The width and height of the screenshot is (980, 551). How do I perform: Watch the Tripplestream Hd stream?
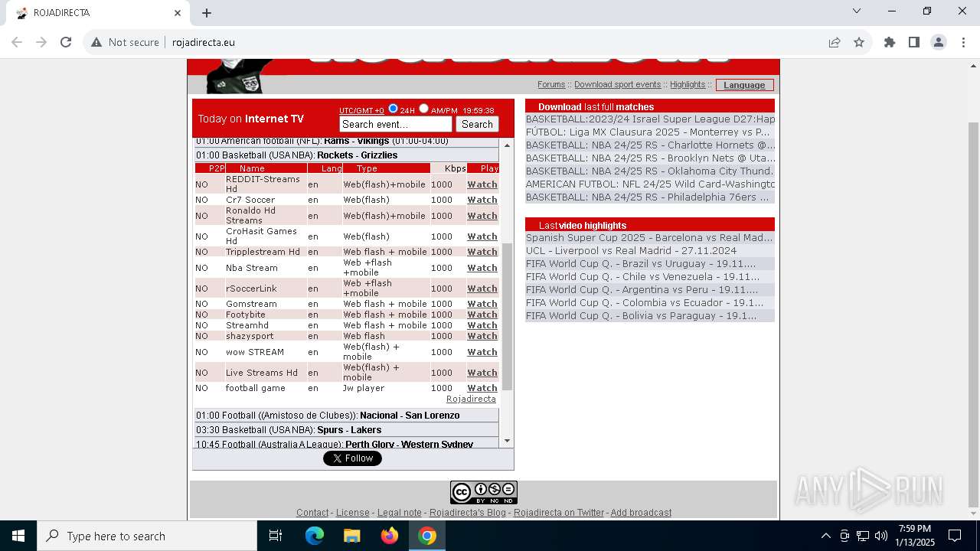point(482,252)
